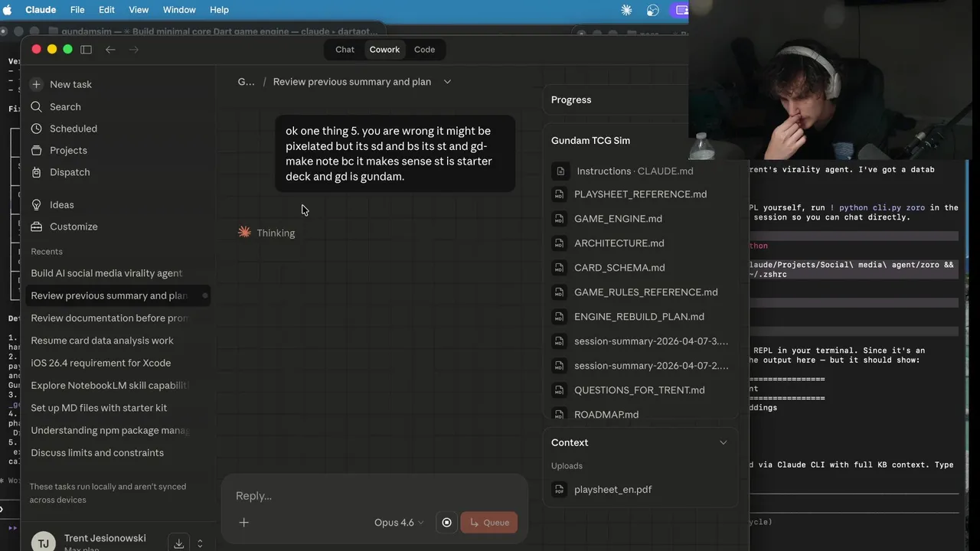Open the New task plus icon
The image size is (980, 551).
coord(36,84)
